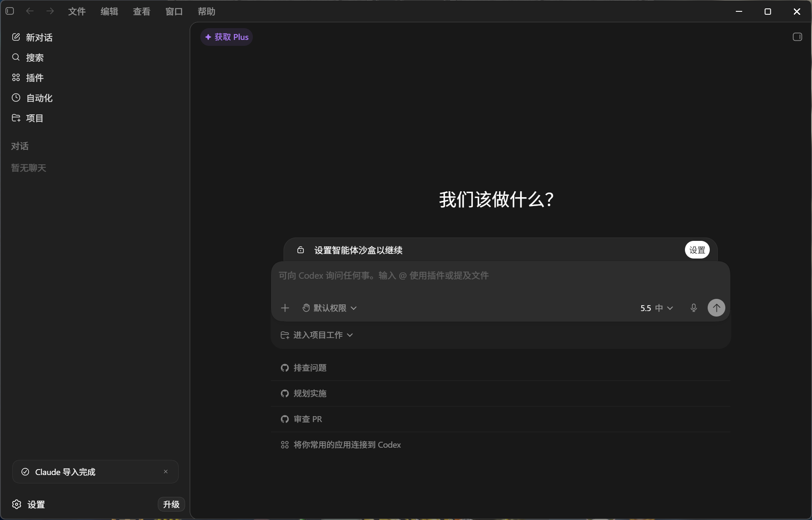Choose the 审查 PR suggestion

tap(501, 419)
